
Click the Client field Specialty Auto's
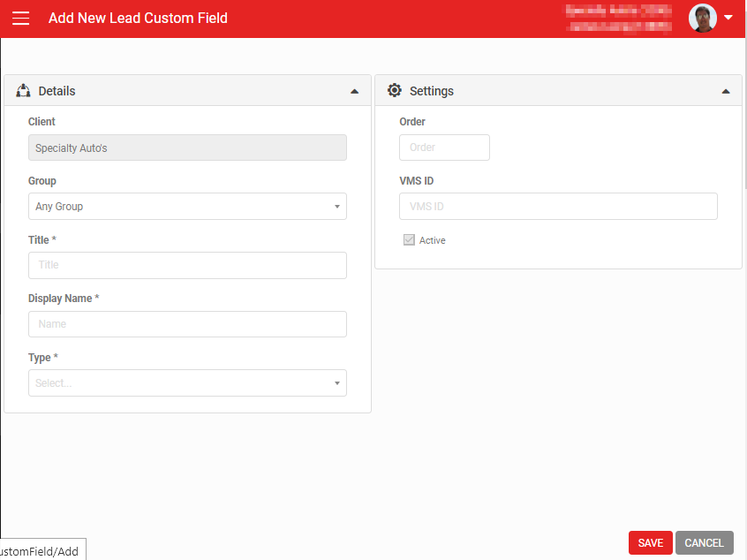click(x=187, y=148)
